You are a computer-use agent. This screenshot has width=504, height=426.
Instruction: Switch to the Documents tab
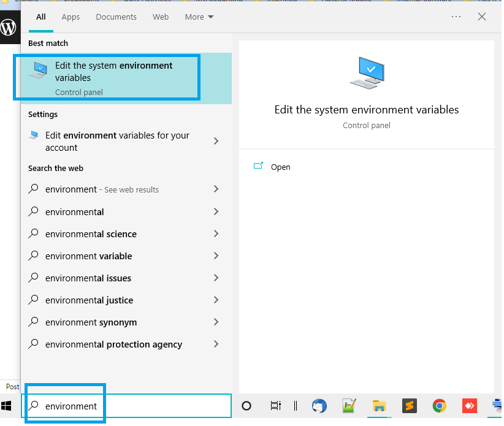click(x=116, y=17)
